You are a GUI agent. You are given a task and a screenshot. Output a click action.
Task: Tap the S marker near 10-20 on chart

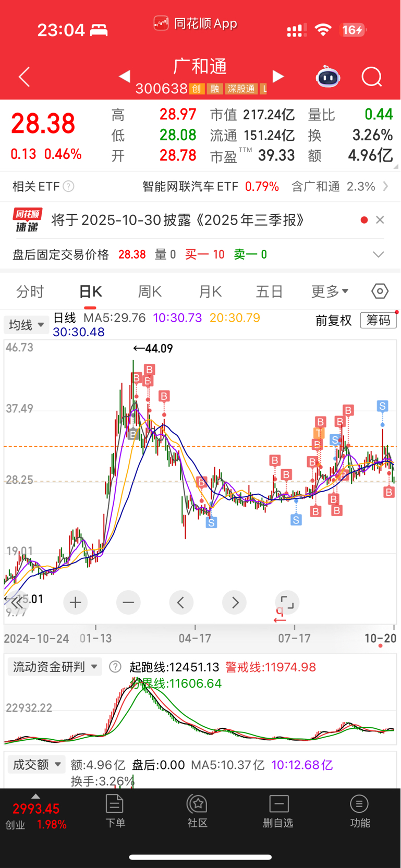(x=383, y=406)
